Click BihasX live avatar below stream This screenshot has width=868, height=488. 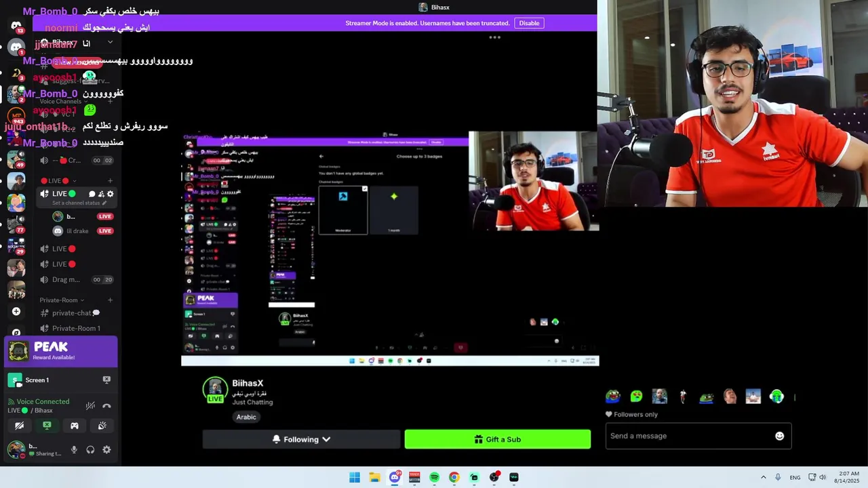coord(216,390)
